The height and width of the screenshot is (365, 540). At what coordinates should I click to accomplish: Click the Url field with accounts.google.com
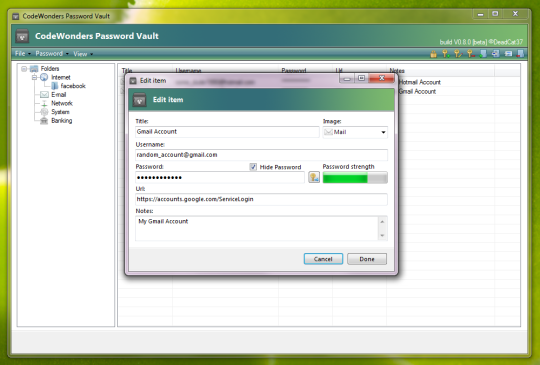261,199
